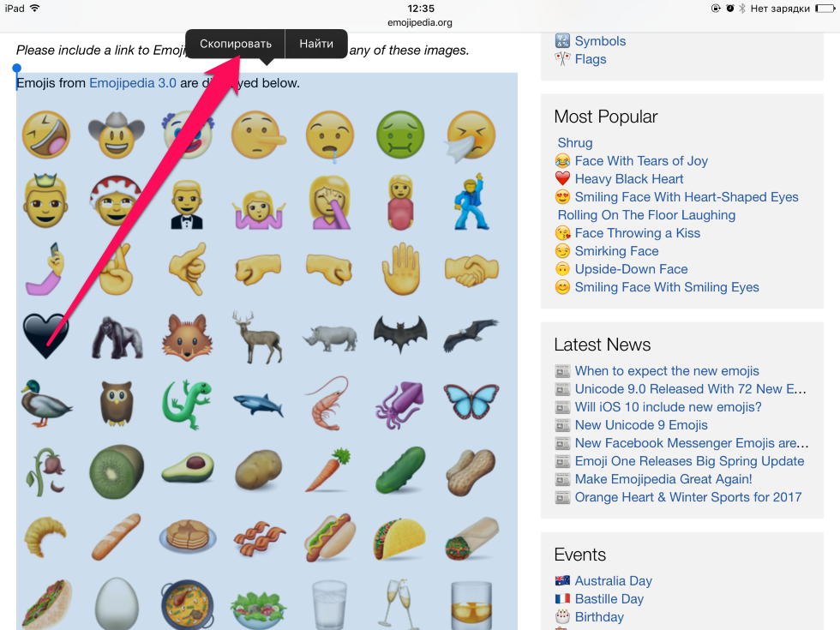
Task: Tap the Find (Найти) popup option
Action: click(x=316, y=44)
